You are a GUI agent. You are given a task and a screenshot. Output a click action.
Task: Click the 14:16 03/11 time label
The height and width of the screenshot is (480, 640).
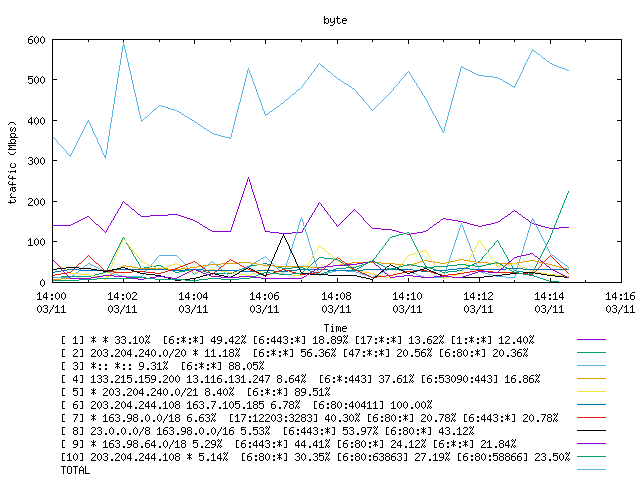point(620,302)
